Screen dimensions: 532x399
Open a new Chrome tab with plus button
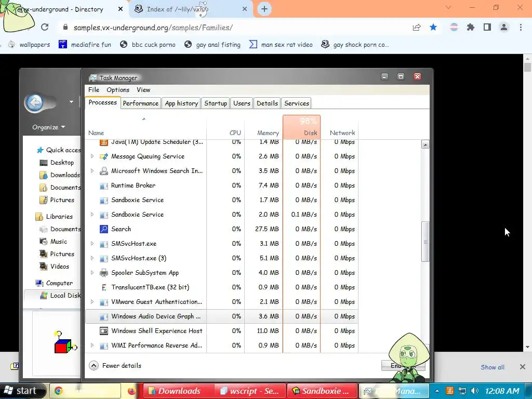(x=264, y=9)
